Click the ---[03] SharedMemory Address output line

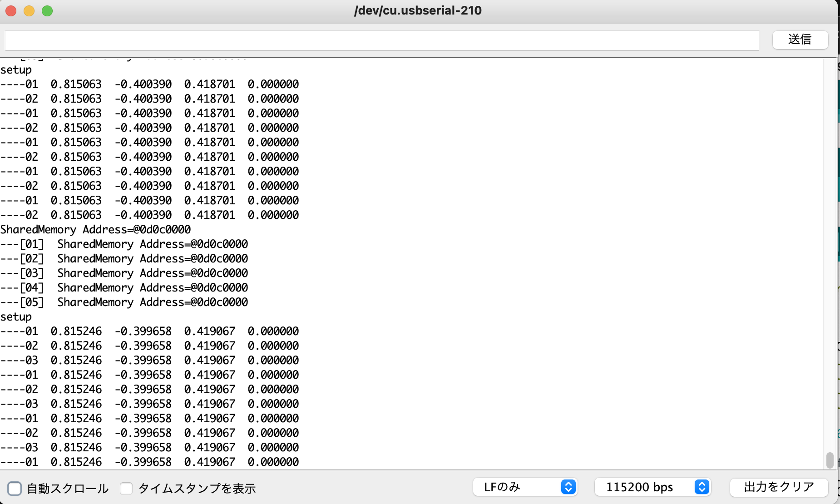(124, 273)
